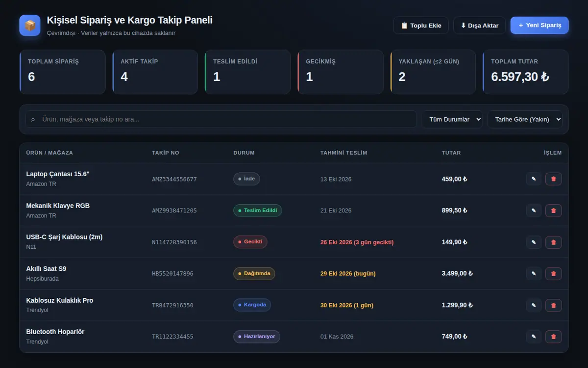588x368 pixels.
Task: Click the package box app logo
Action: 30,26
